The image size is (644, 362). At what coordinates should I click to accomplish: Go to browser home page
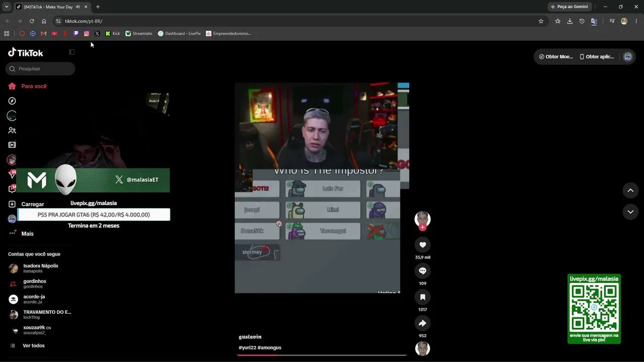[x=44, y=21]
